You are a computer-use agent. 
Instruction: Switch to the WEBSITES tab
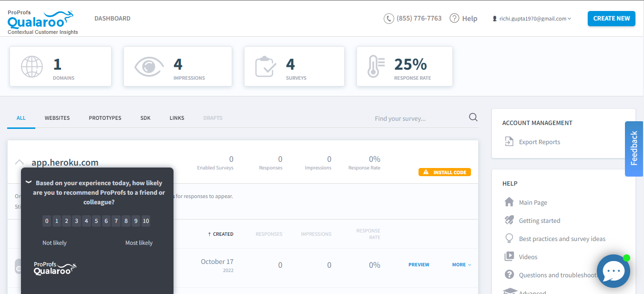pos(57,118)
